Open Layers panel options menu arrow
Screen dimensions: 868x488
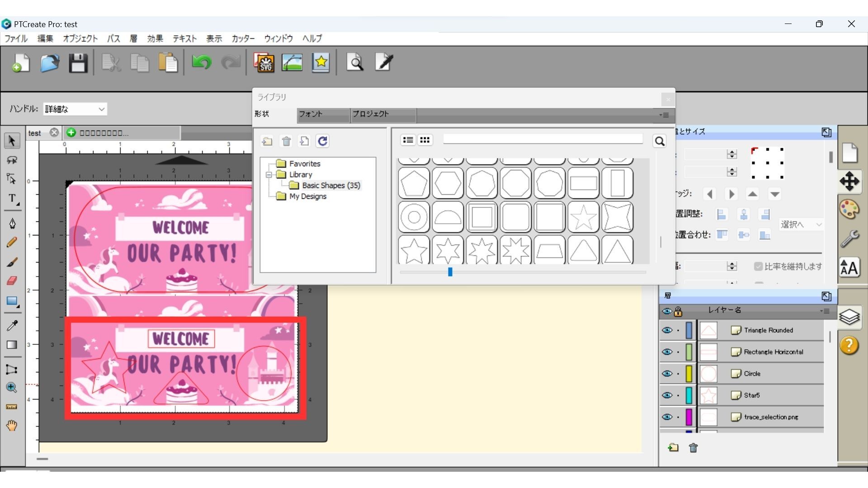pyautogui.click(x=825, y=311)
